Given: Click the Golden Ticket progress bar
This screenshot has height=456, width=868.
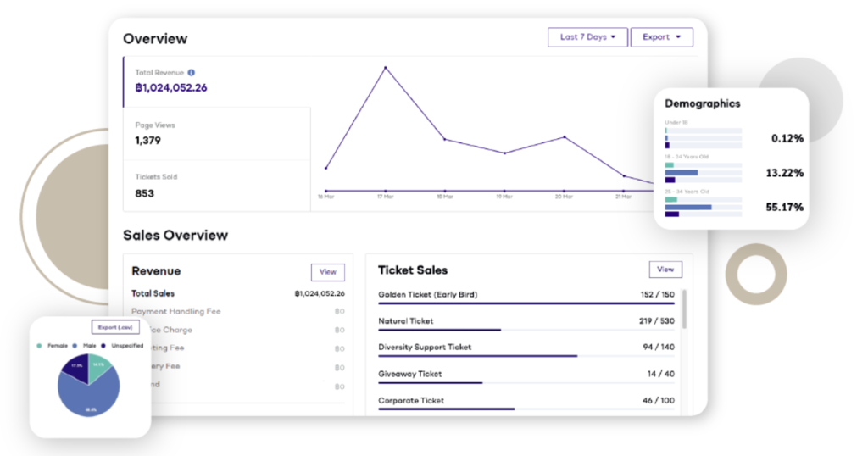Looking at the screenshot, I should [526, 303].
